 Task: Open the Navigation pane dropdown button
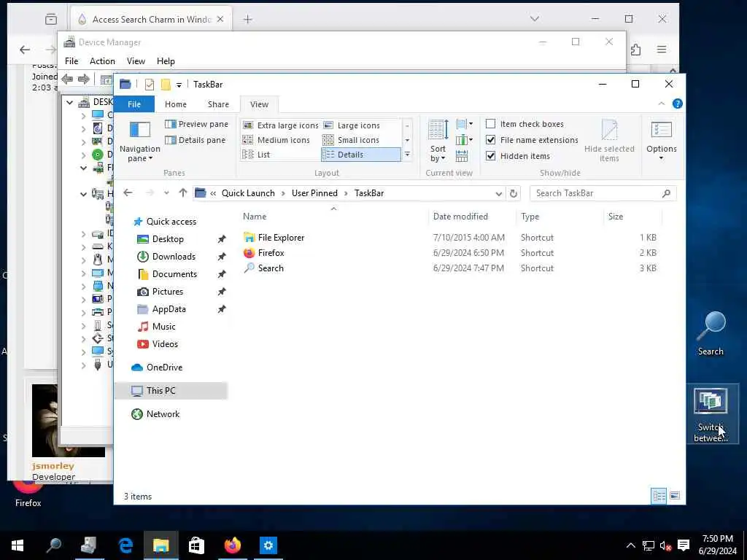[139, 141]
